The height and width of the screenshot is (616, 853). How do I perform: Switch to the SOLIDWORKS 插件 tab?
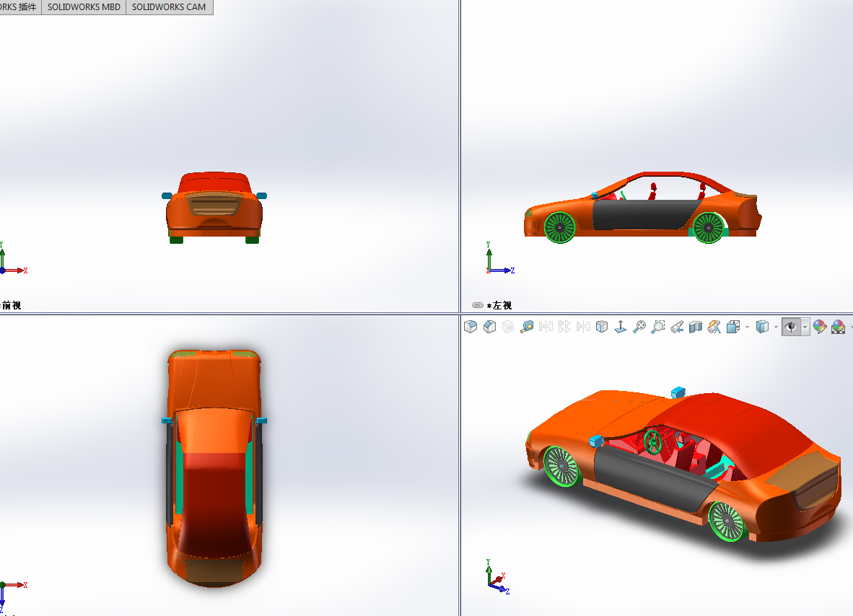coord(19,7)
